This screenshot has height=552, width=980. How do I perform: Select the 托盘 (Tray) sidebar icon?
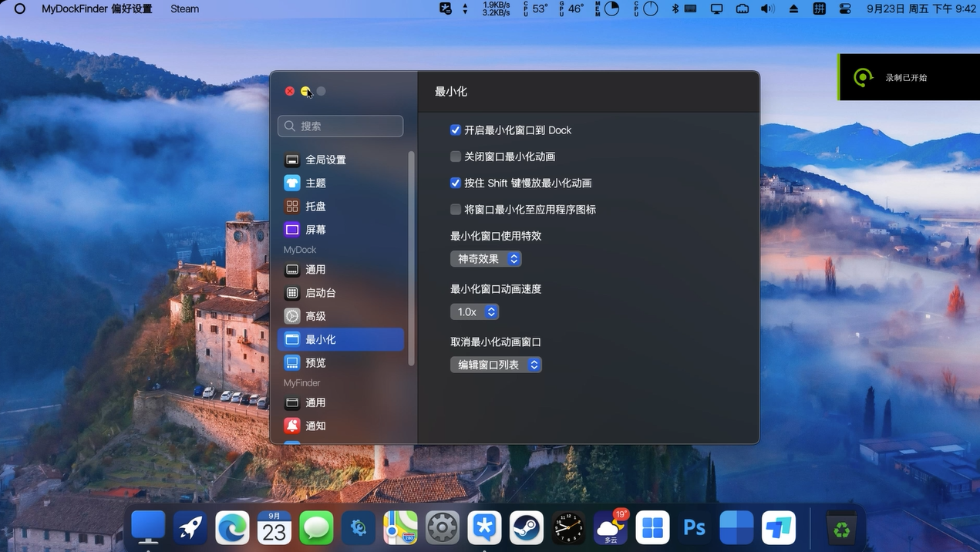(292, 207)
